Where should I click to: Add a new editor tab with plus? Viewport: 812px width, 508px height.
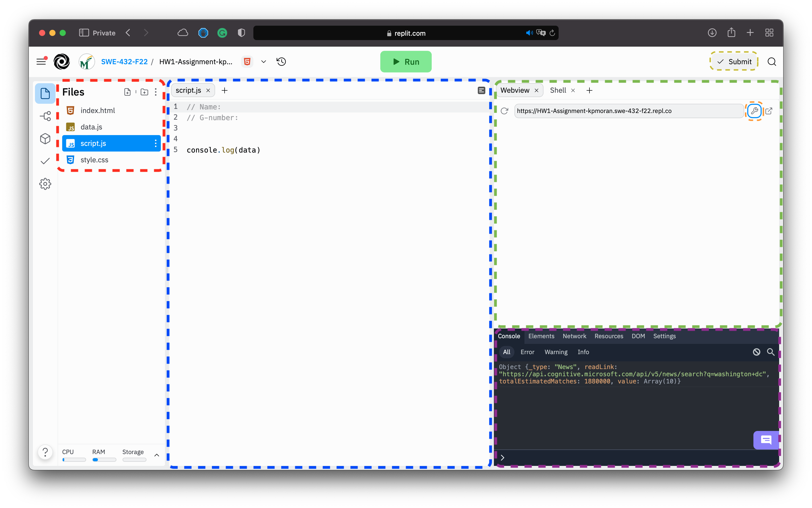[x=225, y=90]
